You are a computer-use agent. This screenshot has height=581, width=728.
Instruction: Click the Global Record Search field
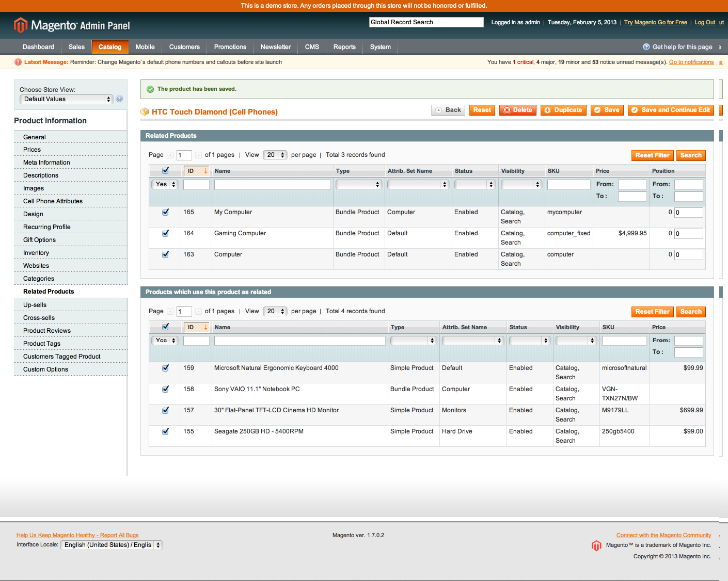[426, 22]
